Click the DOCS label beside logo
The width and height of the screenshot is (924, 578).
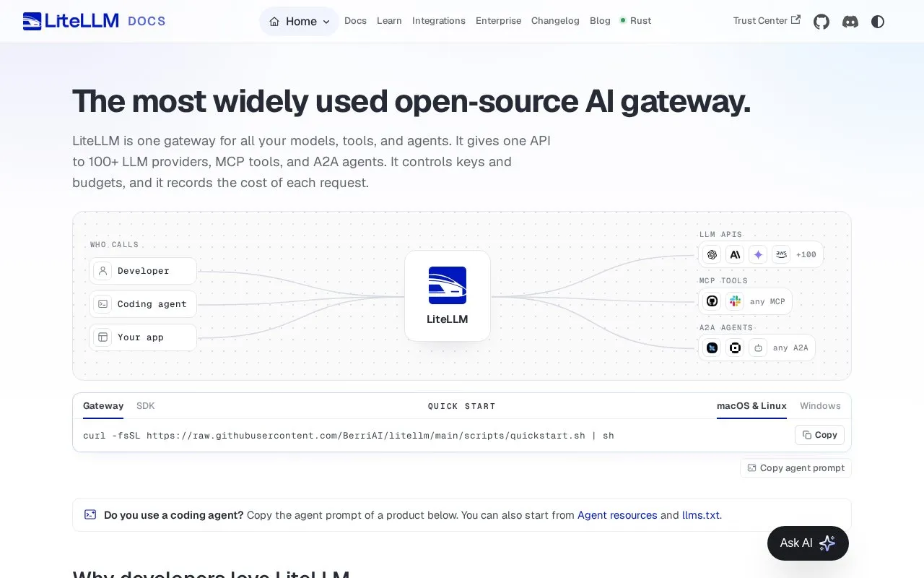(147, 21)
